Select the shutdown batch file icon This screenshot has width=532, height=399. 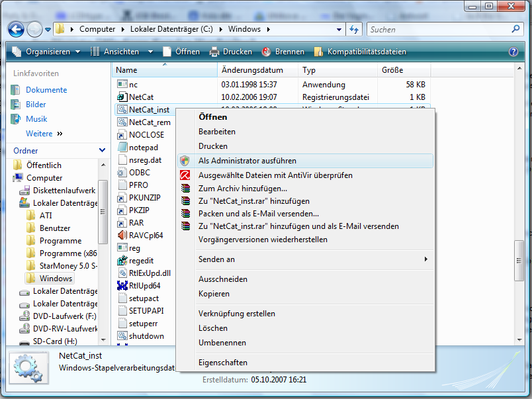(x=122, y=335)
